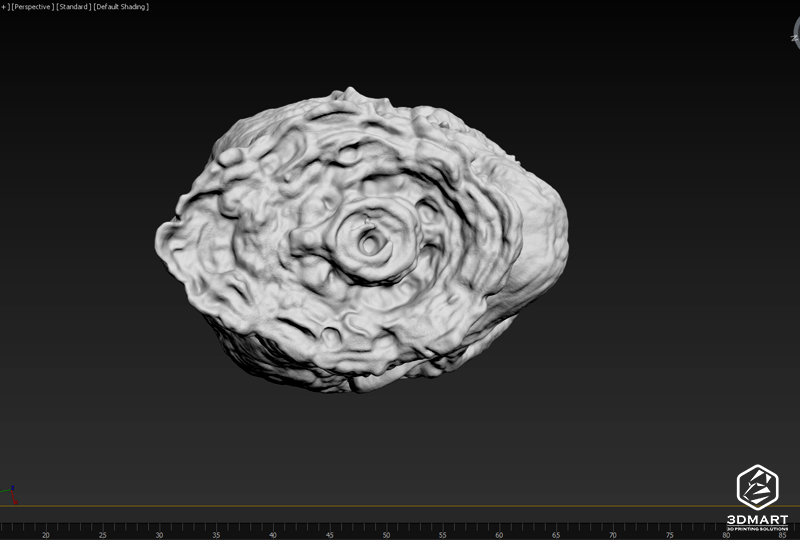
Task: Open the Default Shading label menu
Action: point(121,7)
